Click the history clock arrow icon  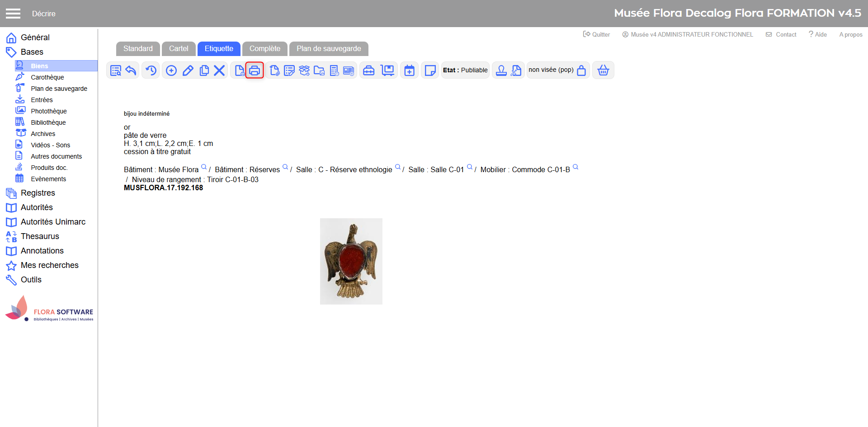point(151,70)
